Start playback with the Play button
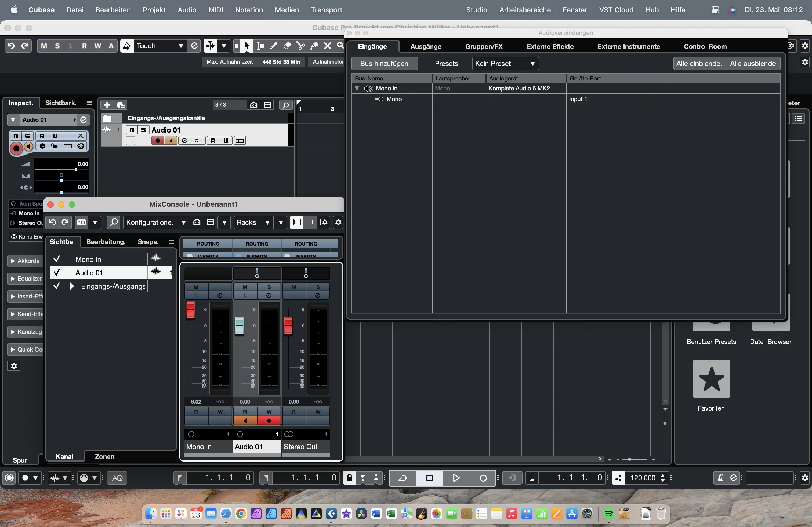Viewport: 812px width, 527px height. coord(456,478)
